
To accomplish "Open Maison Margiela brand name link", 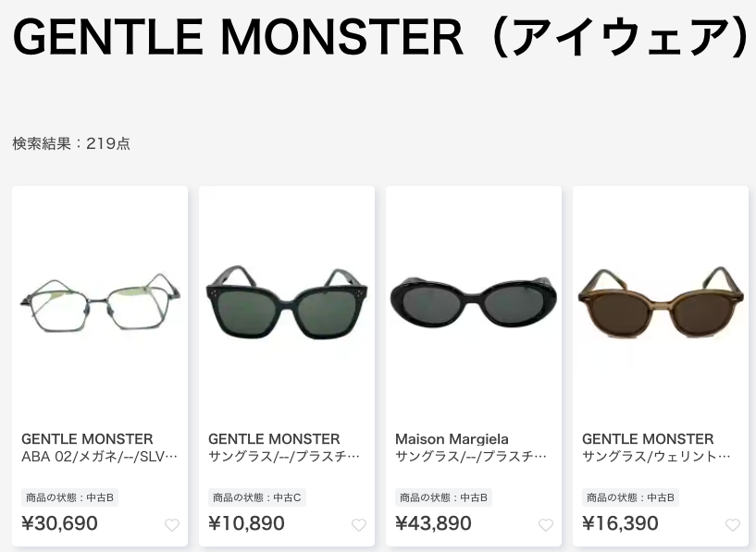I will 452,439.
